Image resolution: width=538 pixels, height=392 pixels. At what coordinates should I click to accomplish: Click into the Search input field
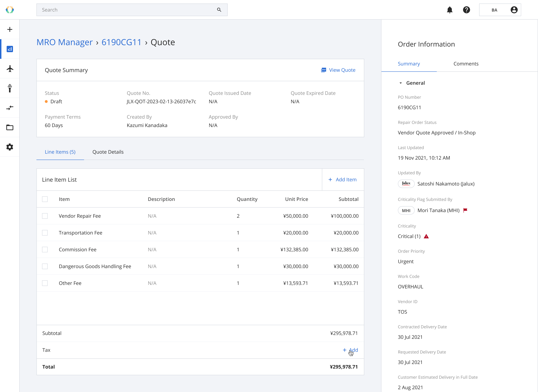pyautogui.click(x=132, y=10)
